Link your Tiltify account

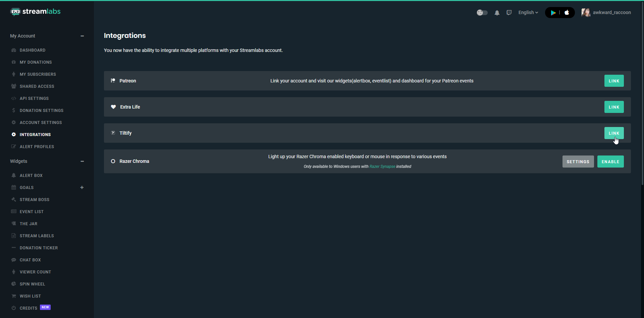(614, 133)
